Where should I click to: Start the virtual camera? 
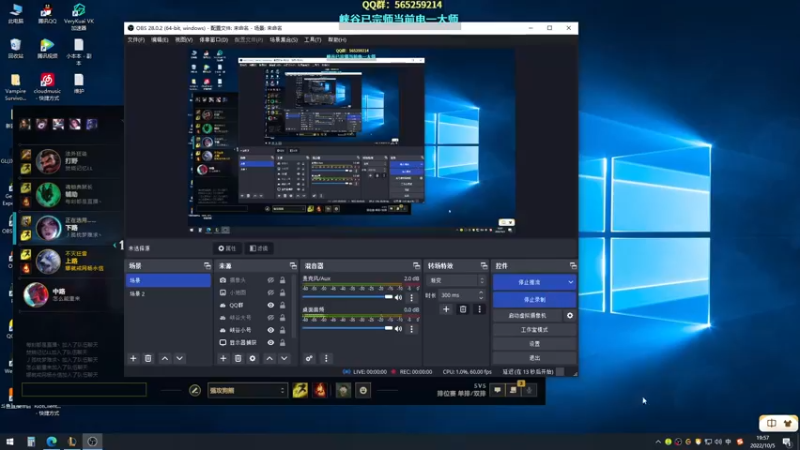[528, 316]
